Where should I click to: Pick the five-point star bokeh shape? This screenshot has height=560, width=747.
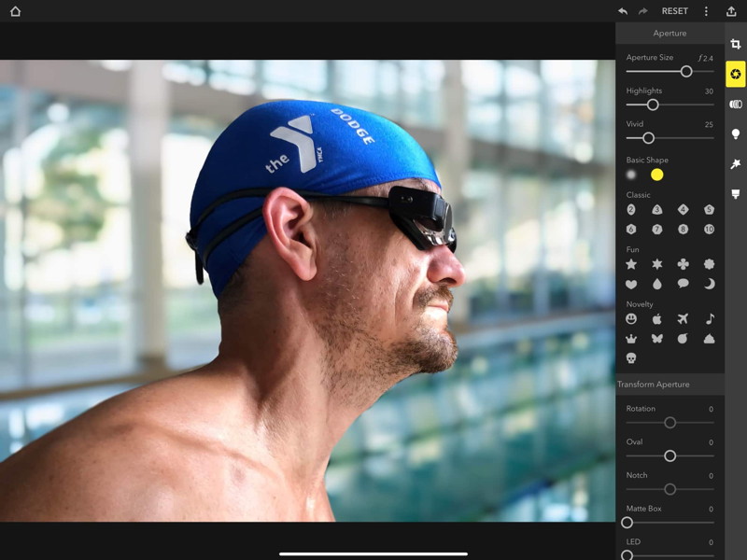tap(632, 264)
